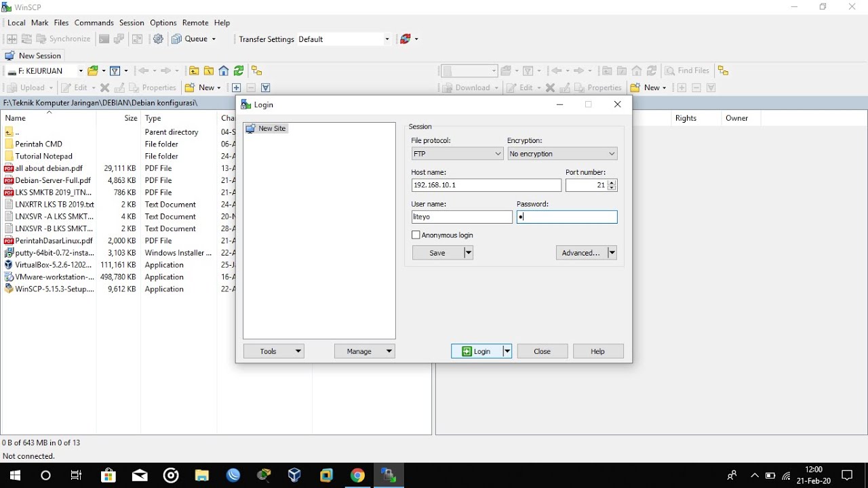Increase the Port number with up arrow
868x488 pixels.
tap(612, 182)
